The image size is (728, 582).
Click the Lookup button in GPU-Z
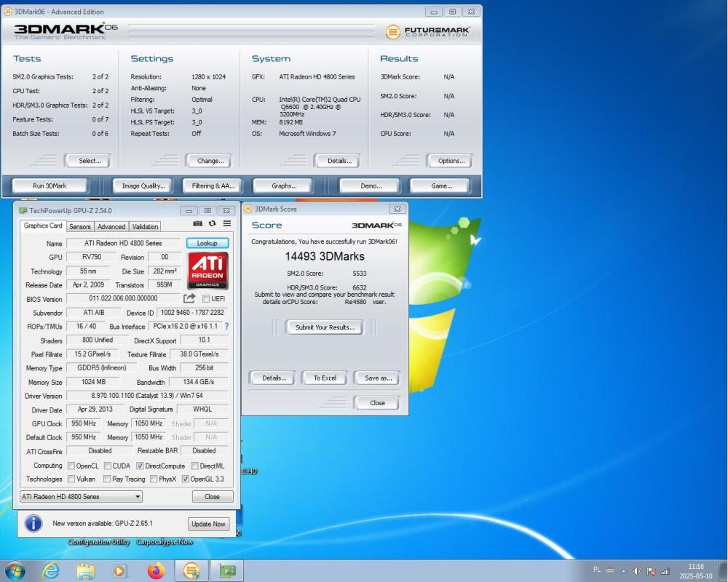tap(207, 243)
